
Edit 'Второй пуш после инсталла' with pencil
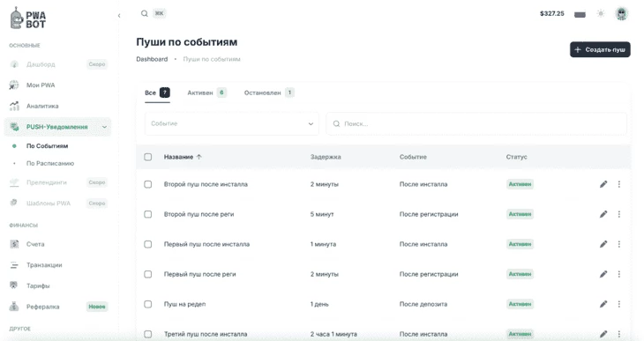pyautogui.click(x=603, y=184)
